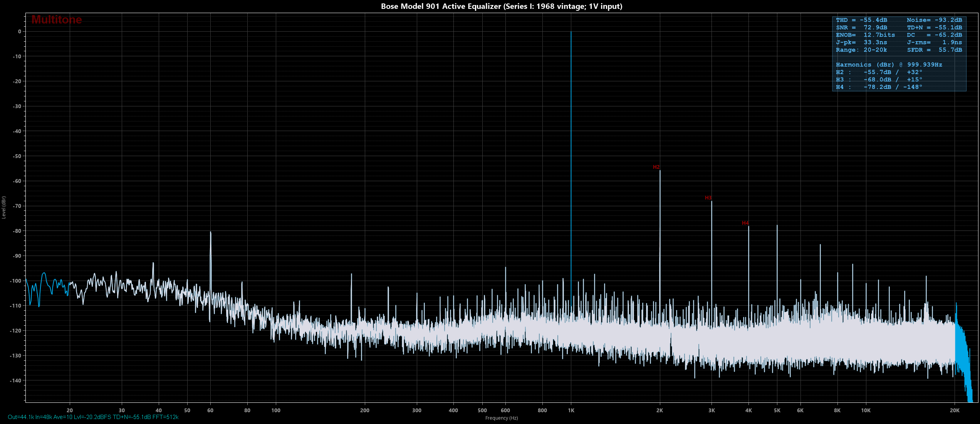This screenshot has height=424, width=980.
Task: Select the SNR = 72.9dB readout
Action: tap(861, 27)
